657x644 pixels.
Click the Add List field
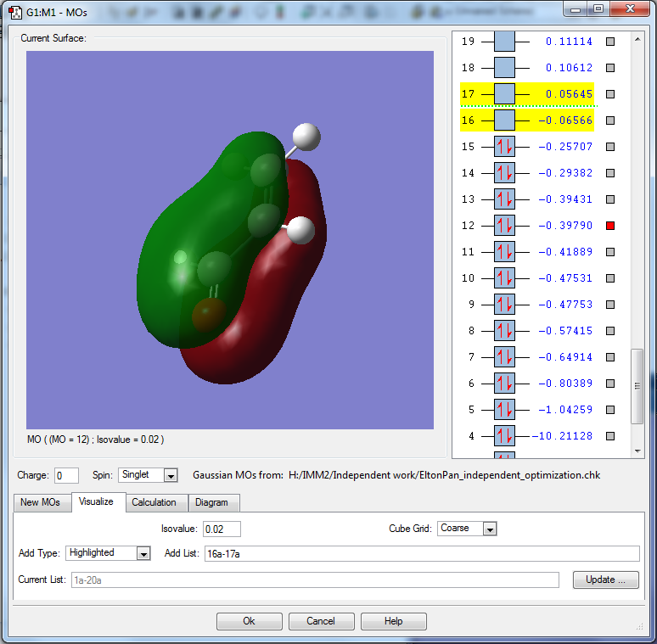pos(422,554)
